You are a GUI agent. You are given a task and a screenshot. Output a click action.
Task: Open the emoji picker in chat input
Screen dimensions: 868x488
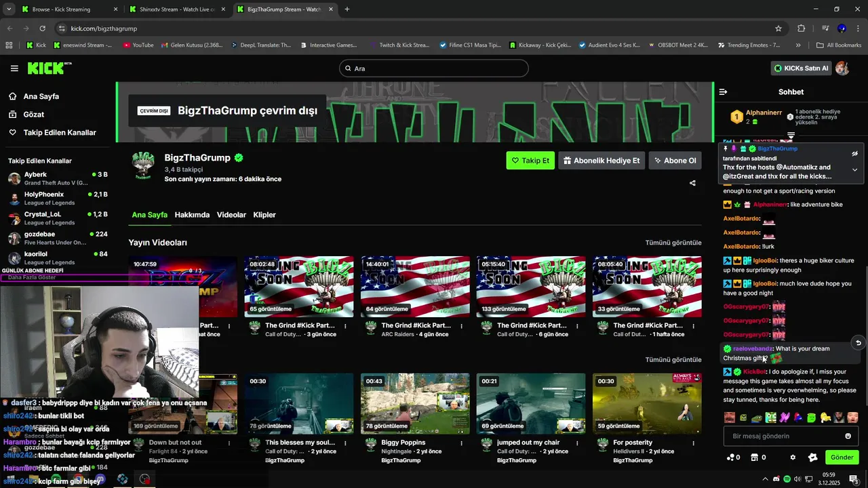click(x=848, y=436)
